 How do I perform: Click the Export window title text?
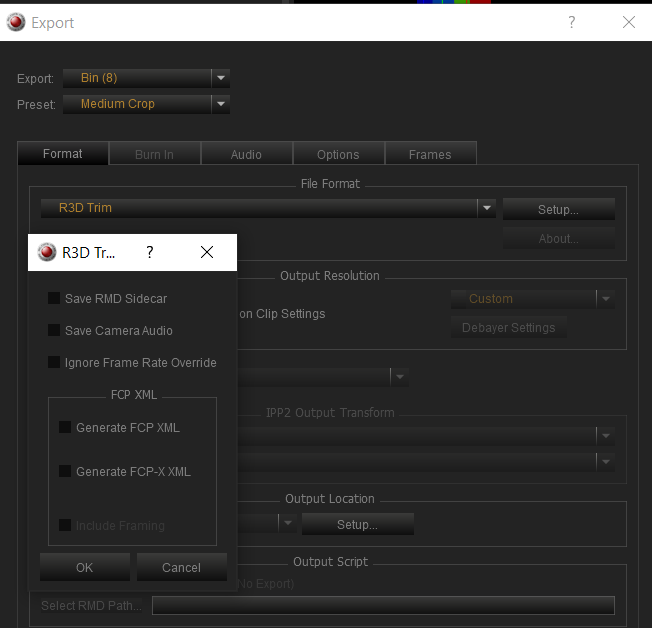click(52, 22)
